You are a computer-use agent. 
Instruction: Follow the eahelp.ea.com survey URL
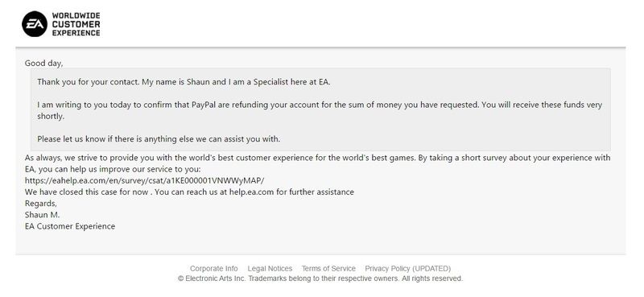click(145, 180)
